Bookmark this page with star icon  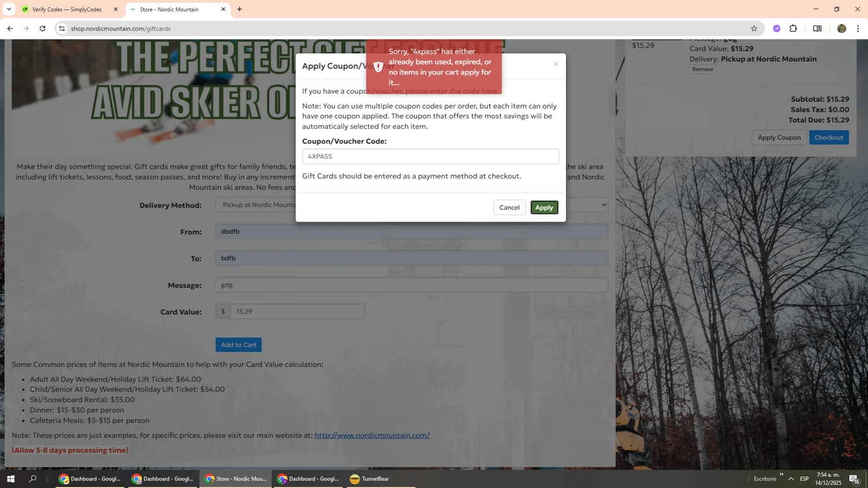753,28
